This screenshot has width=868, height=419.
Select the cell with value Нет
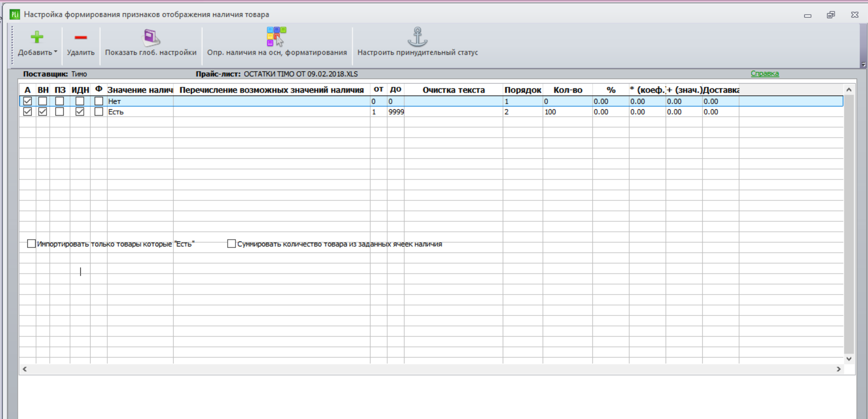140,101
